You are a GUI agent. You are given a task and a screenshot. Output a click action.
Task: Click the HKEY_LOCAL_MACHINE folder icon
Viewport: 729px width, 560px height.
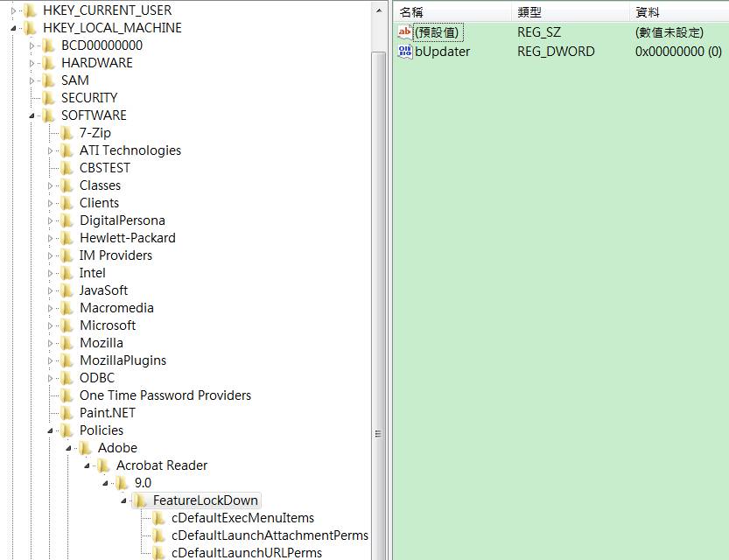[31, 27]
